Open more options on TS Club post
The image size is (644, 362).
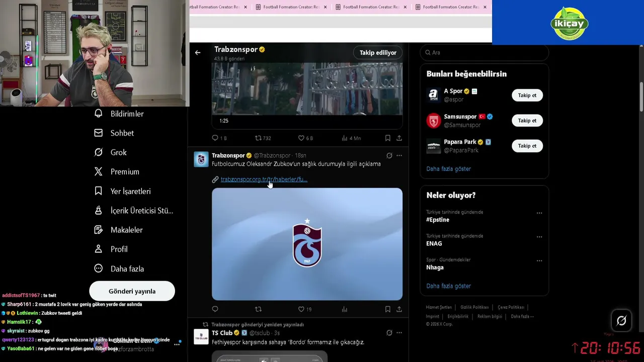click(x=399, y=333)
